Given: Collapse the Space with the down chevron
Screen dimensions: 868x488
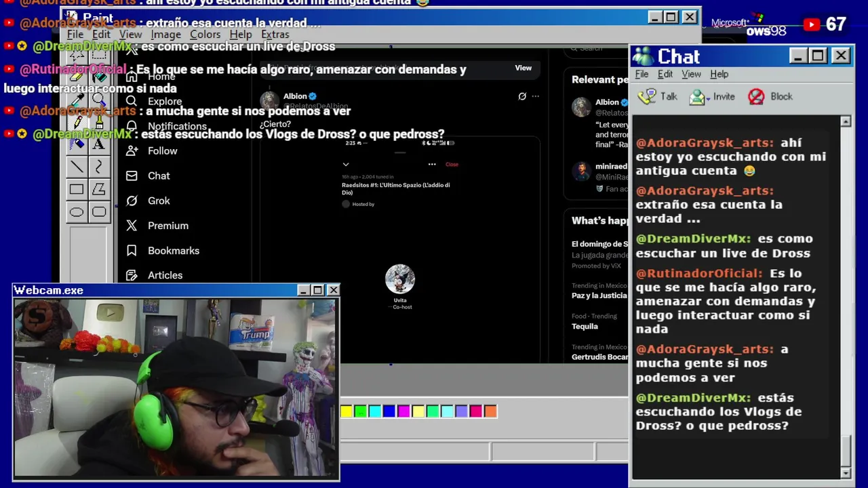Looking at the screenshot, I should point(346,164).
